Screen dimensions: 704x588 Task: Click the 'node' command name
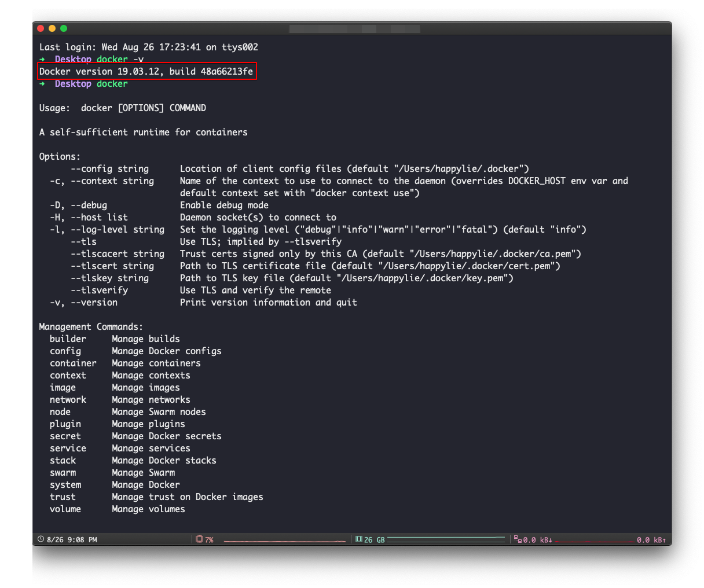(x=60, y=412)
